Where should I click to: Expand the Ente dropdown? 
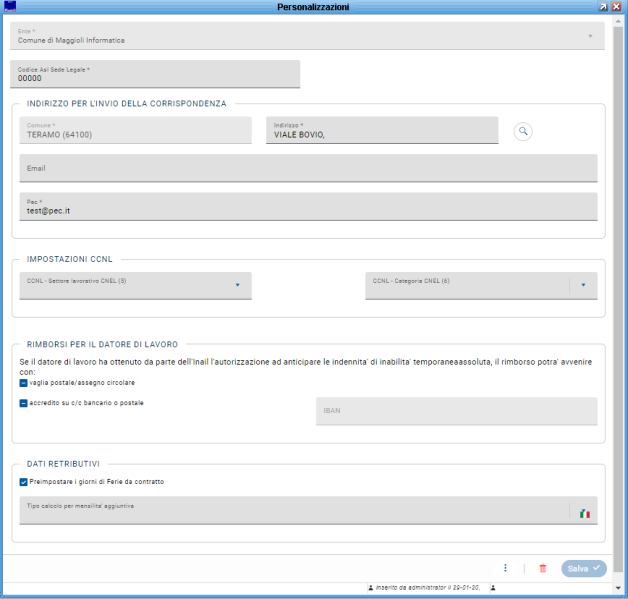[590, 36]
